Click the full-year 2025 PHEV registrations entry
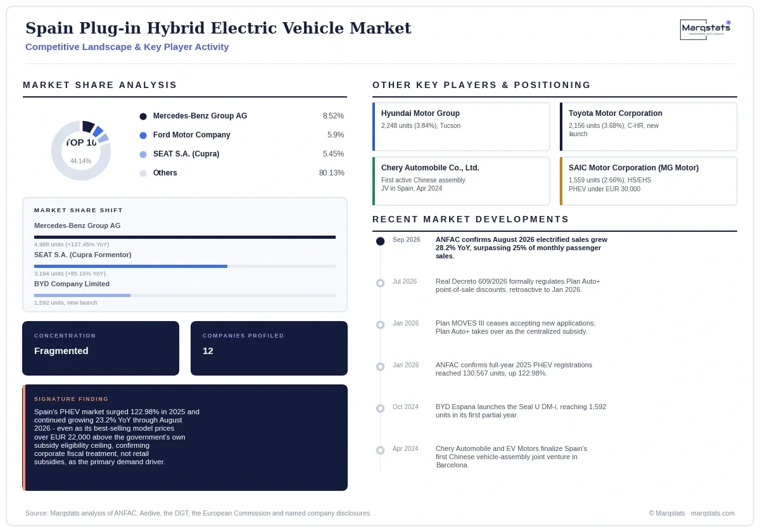 click(x=514, y=369)
